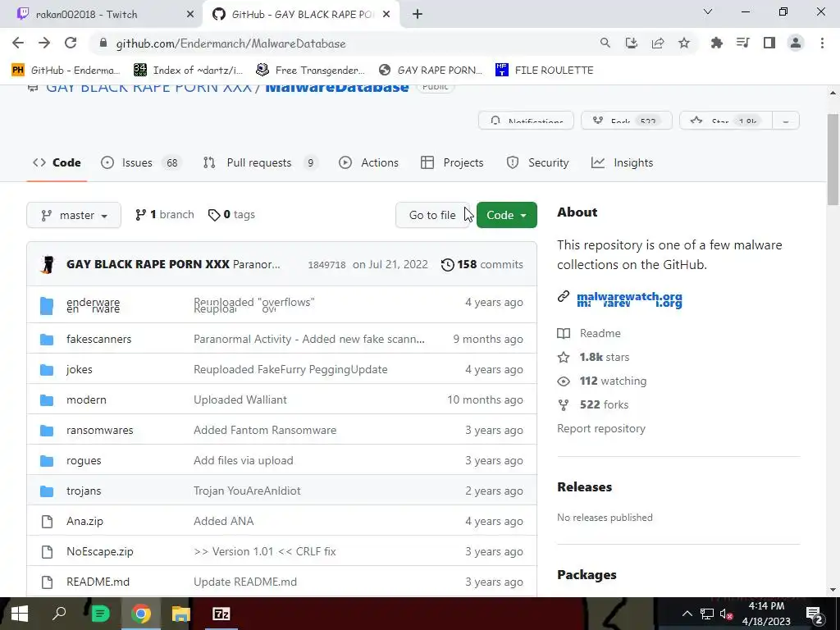
Task: Open the NoEscape.zip file
Action: [99, 552]
